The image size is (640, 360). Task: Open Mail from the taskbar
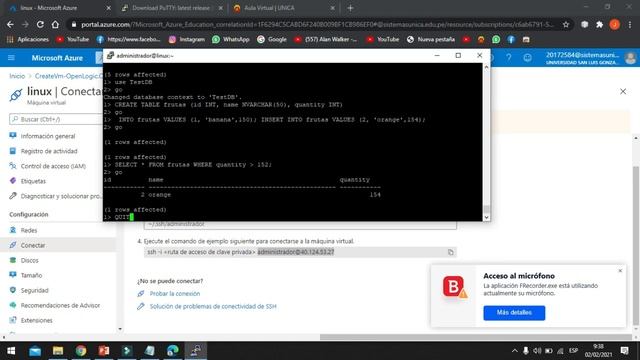tap(35, 351)
